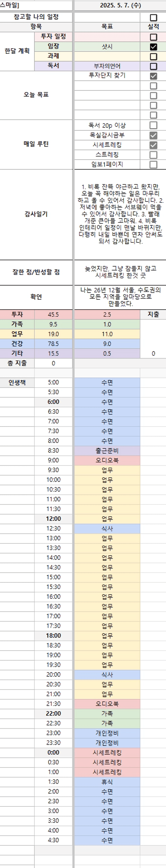Select the date cell 2025. 5. 7. (수)

[120, 5]
